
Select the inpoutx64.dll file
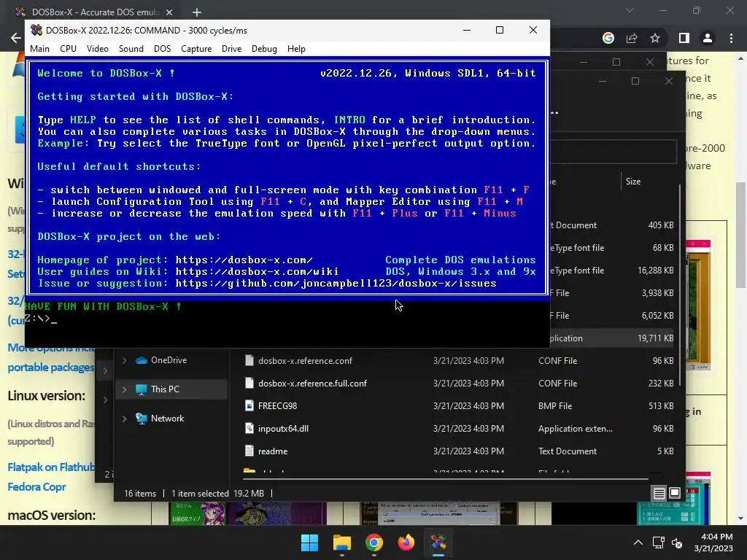pyautogui.click(x=283, y=429)
